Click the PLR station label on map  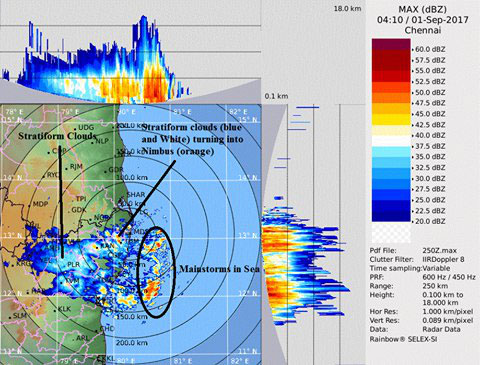click(x=73, y=264)
